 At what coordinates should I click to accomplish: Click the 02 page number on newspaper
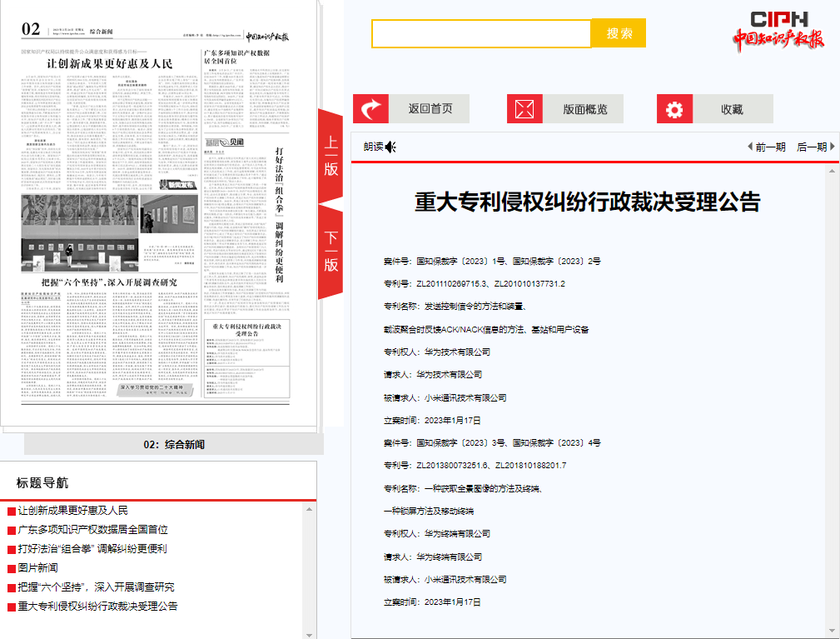(31, 29)
